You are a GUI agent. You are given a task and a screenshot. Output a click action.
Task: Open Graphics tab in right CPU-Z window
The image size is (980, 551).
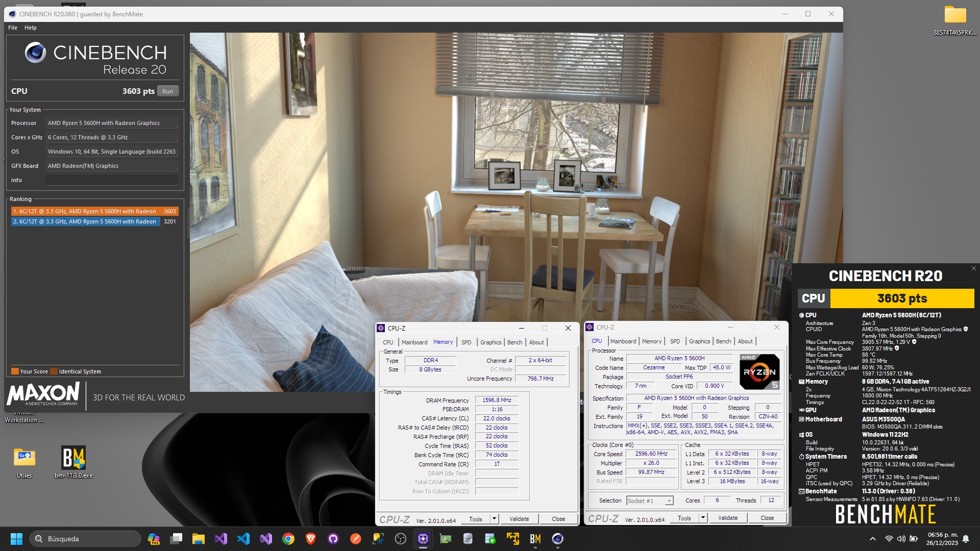(x=699, y=341)
